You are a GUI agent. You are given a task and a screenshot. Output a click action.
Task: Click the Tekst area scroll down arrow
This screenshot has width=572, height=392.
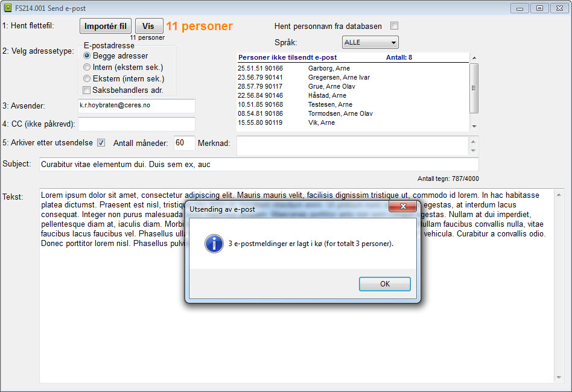[x=559, y=378]
